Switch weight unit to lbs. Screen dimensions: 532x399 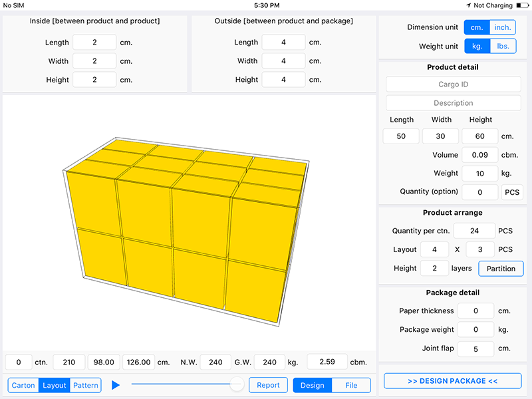tap(503, 46)
